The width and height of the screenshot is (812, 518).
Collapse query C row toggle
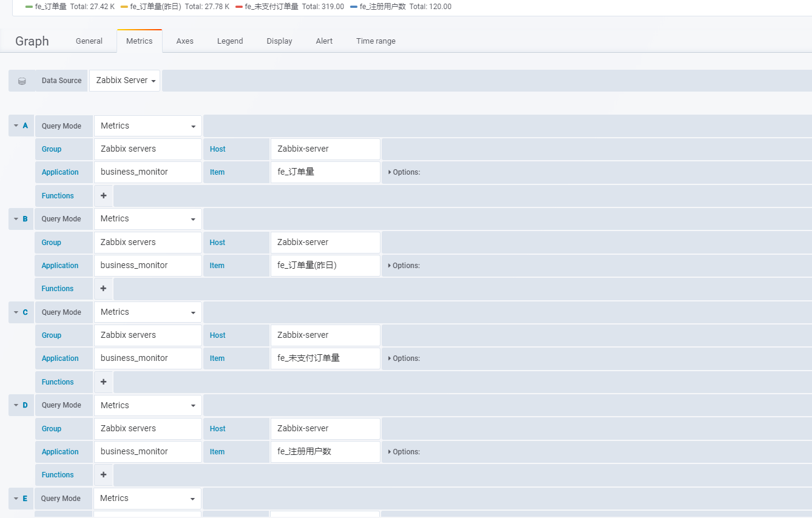tap(16, 312)
